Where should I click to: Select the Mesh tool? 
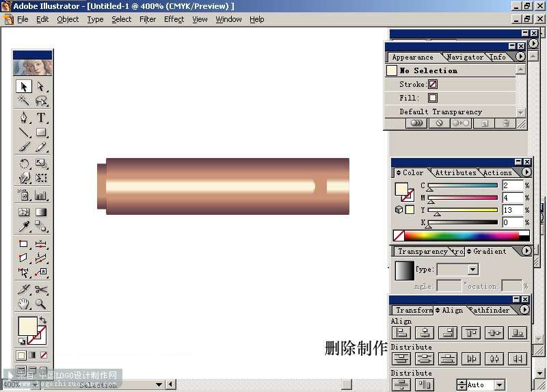pos(24,212)
